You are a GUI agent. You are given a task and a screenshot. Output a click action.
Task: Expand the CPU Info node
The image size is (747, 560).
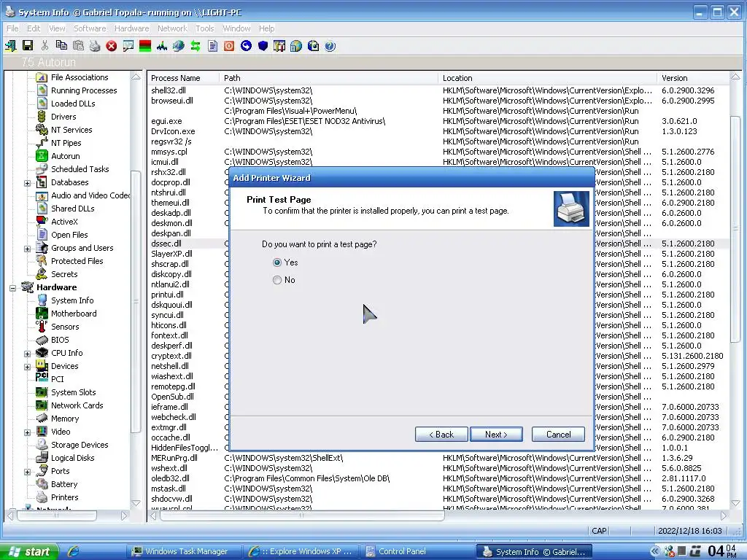(27, 354)
